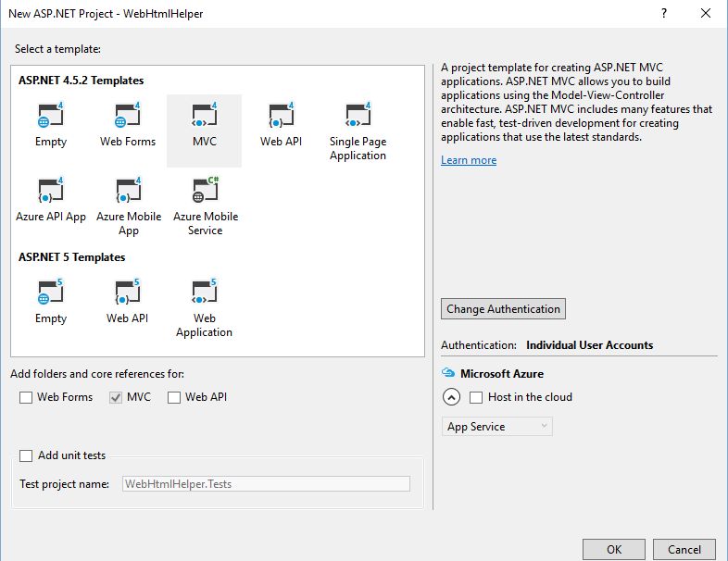This screenshot has height=561, width=728.
Task: Follow the Learn more link
Action: tap(469, 160)
